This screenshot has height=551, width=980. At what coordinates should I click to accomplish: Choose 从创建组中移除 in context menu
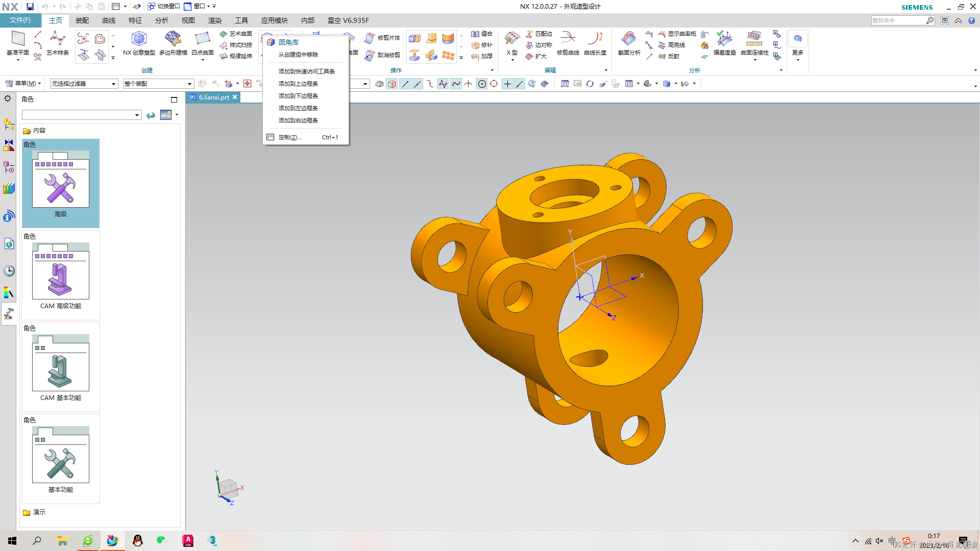tap(298, 55)
